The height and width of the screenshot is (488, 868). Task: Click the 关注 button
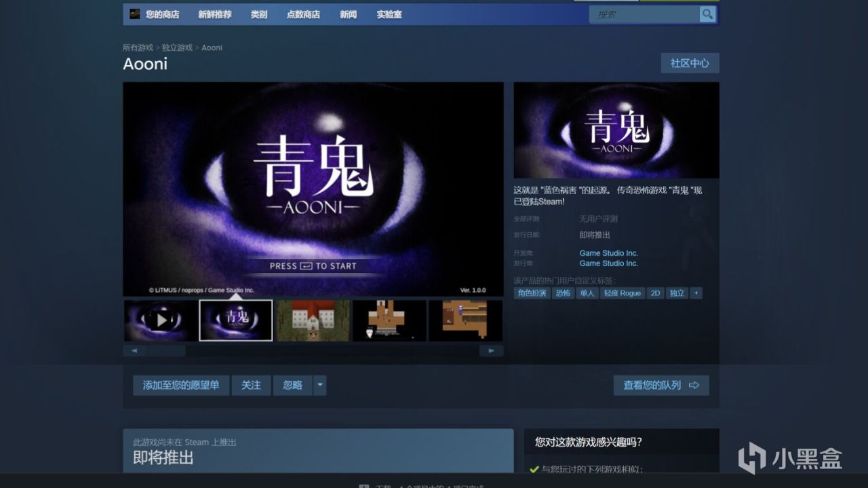(251, 385)
